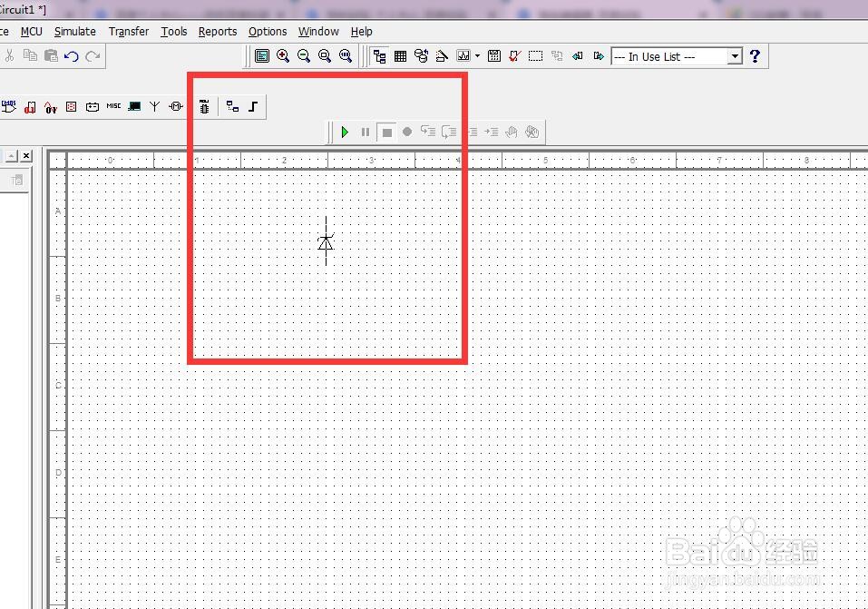Place an Indicator component
The width and height of the screenshot is (868, 609).
pos(72,106)
